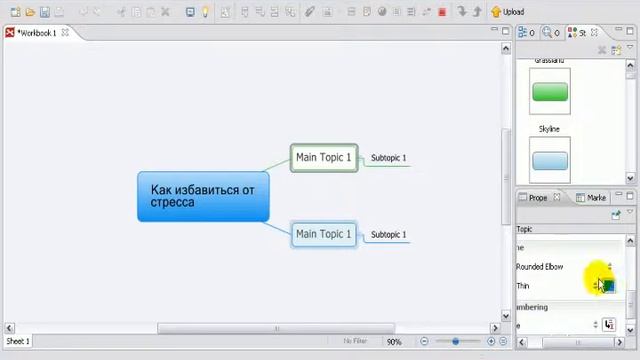Click the Properties panel pin icon
Screen dimensions: 640x360
(616, 215)
